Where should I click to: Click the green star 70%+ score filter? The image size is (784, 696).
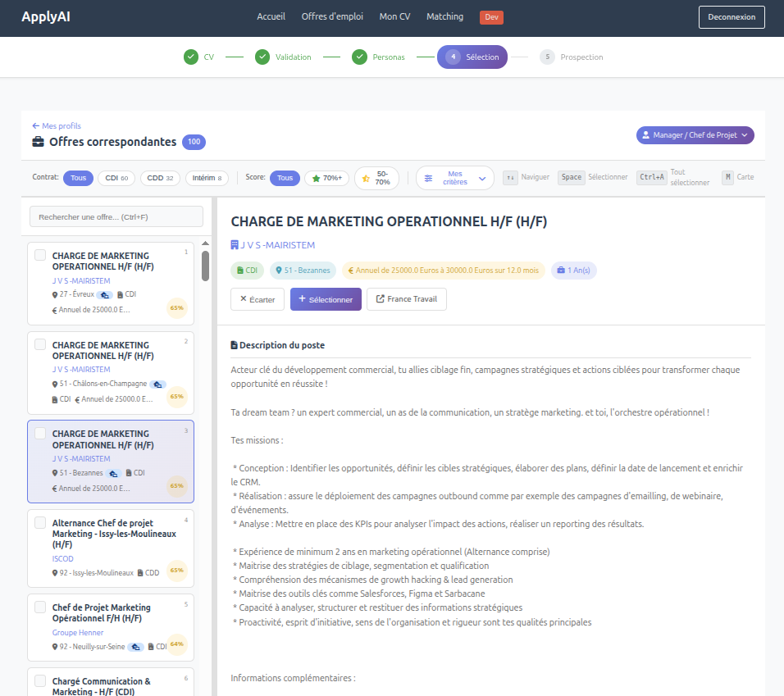click(326, 178)
